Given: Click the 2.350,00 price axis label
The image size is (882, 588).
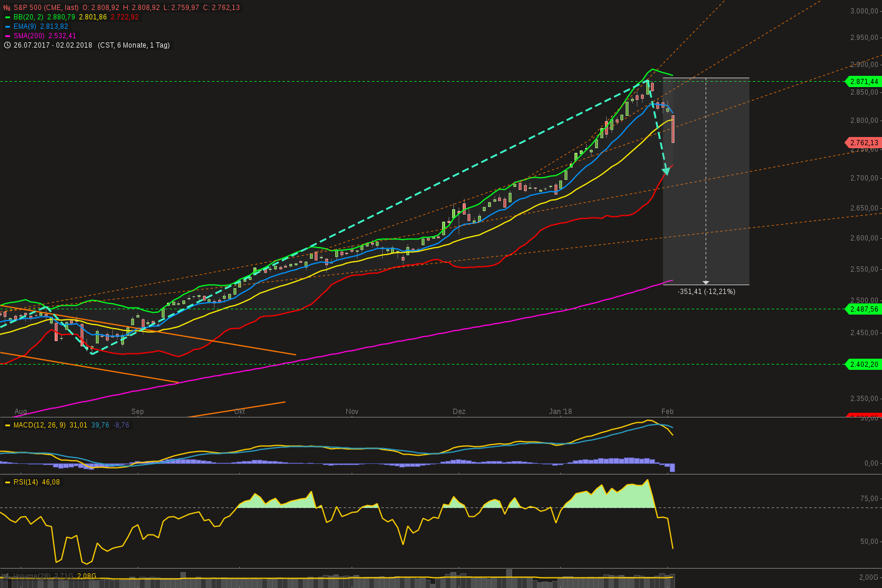Looking at the screenshot, I should (x=864, y=399).
